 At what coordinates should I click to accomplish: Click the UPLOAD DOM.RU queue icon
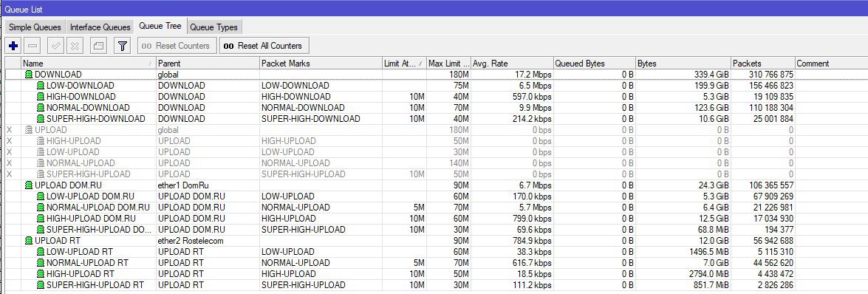[x=29, y=185]
